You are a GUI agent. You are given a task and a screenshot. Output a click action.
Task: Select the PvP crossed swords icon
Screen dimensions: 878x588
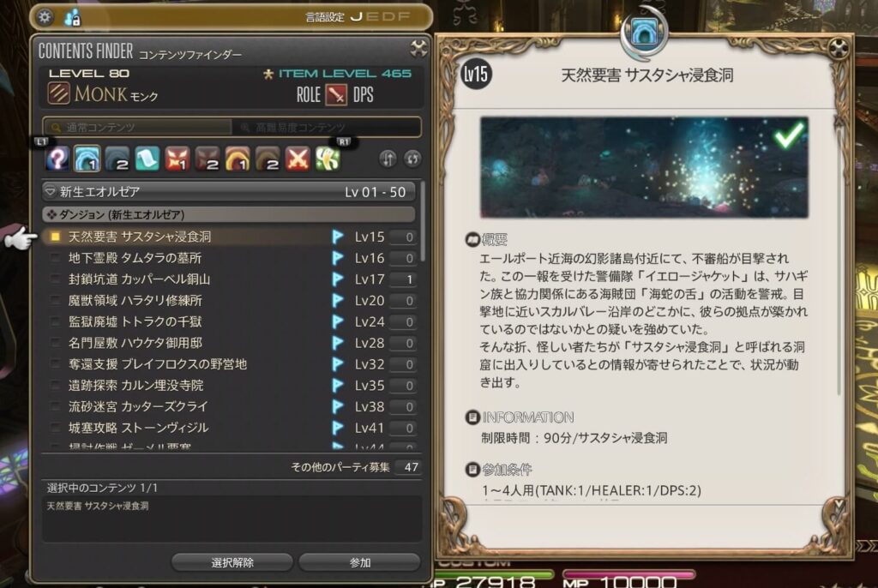(298, 159)
